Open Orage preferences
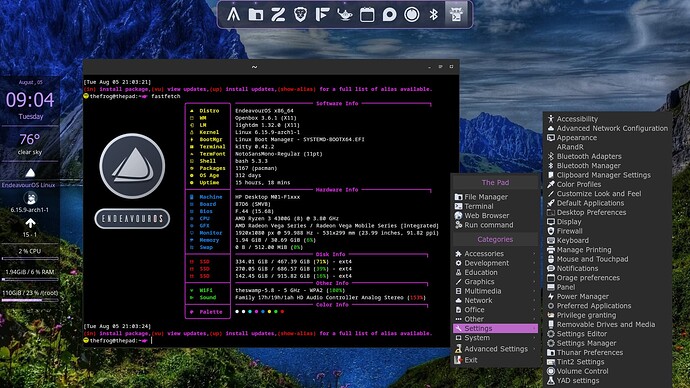690x388 pixels. pyautogui.click(x=607, y=278)
